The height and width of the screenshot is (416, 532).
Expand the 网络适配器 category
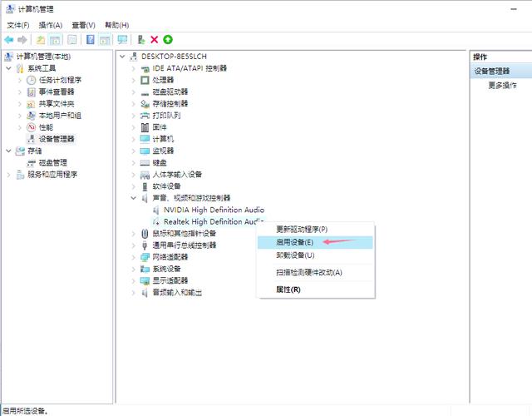(x=134, y=257)
